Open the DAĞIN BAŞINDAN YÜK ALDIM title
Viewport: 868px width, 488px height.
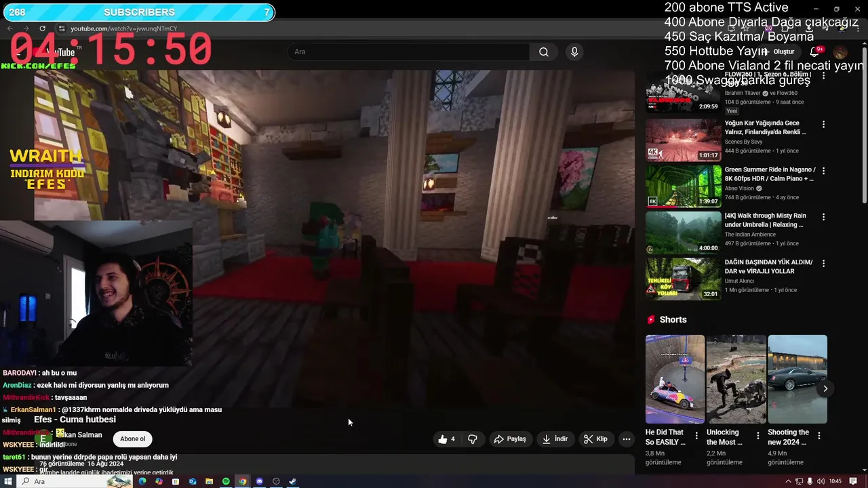coord(768,266)
